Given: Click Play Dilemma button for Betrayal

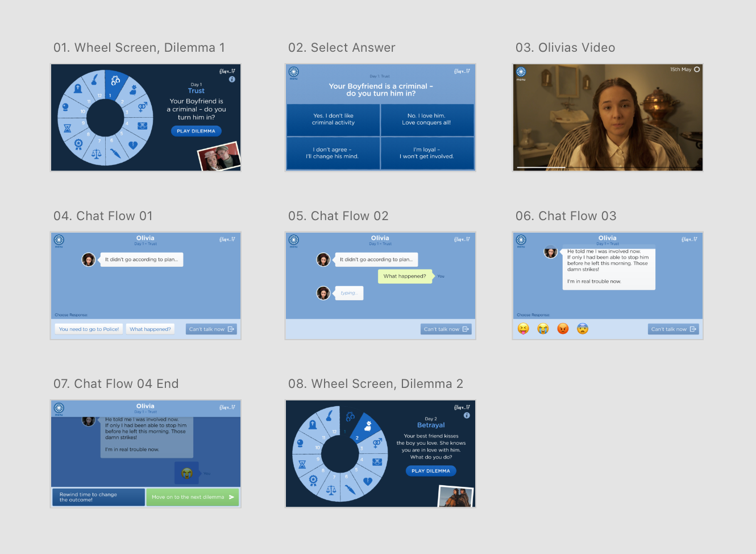Looking at the screenshot, I should click(x=431, y=471).
